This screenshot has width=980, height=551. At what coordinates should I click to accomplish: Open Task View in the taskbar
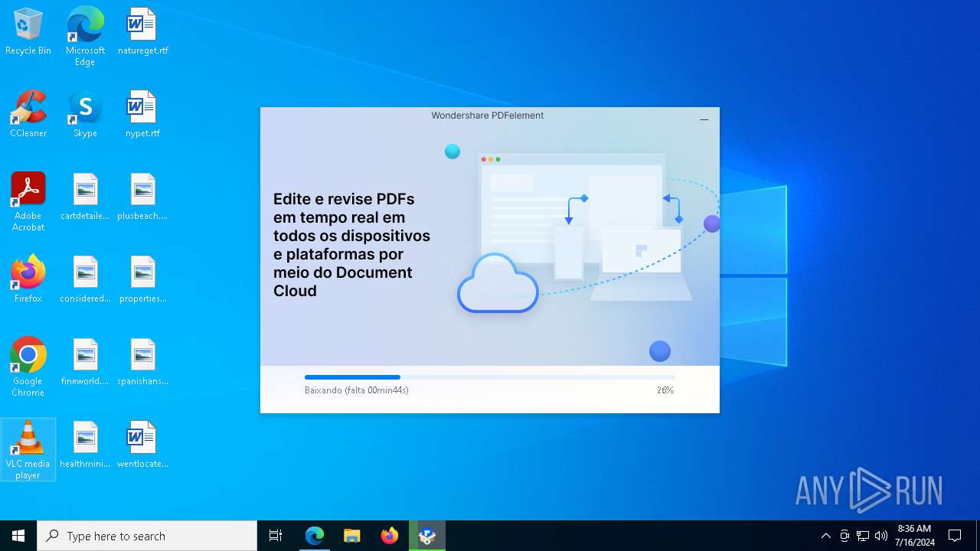(276, 536)
